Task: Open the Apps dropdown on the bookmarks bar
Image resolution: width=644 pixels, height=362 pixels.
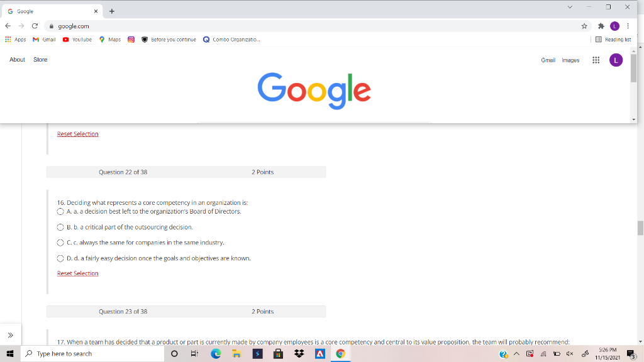Action: [16, 38]
